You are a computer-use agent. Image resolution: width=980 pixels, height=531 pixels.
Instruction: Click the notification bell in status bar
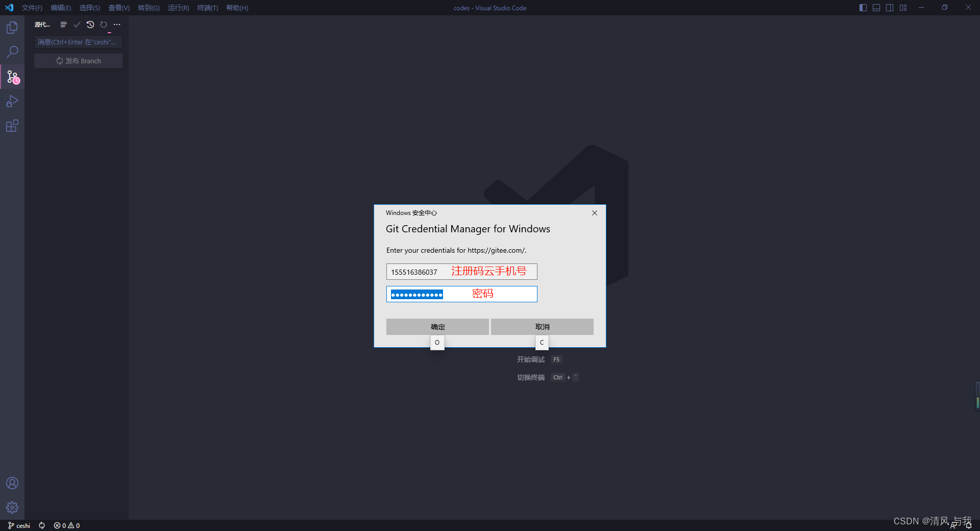point(968,525)
